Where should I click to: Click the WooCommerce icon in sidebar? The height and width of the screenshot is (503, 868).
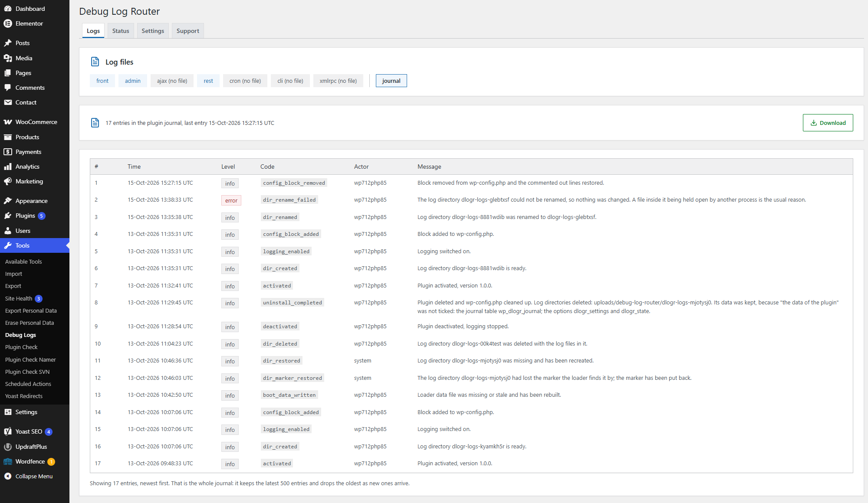8,122
